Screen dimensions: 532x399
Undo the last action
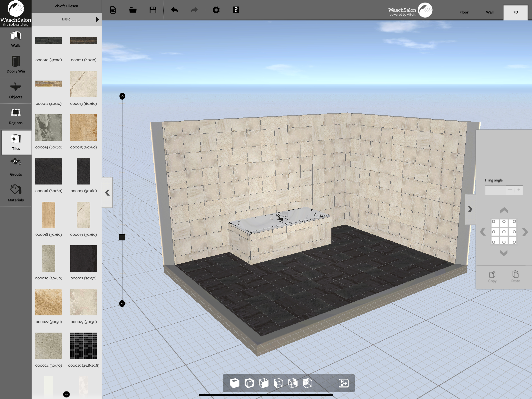click(174, 10)
